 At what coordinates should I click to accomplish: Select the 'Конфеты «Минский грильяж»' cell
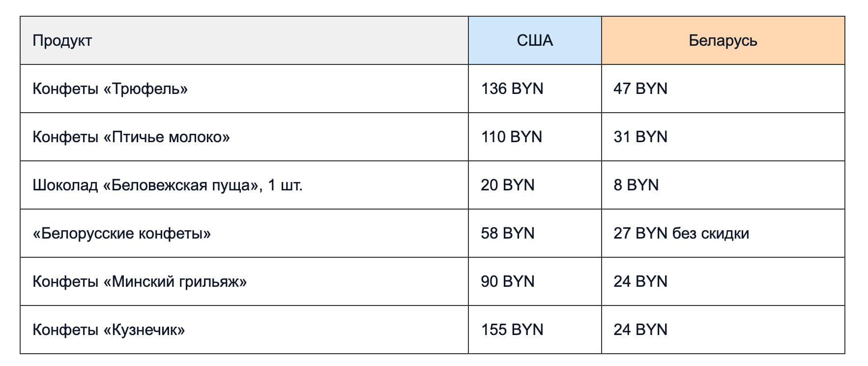coord(140,281)
